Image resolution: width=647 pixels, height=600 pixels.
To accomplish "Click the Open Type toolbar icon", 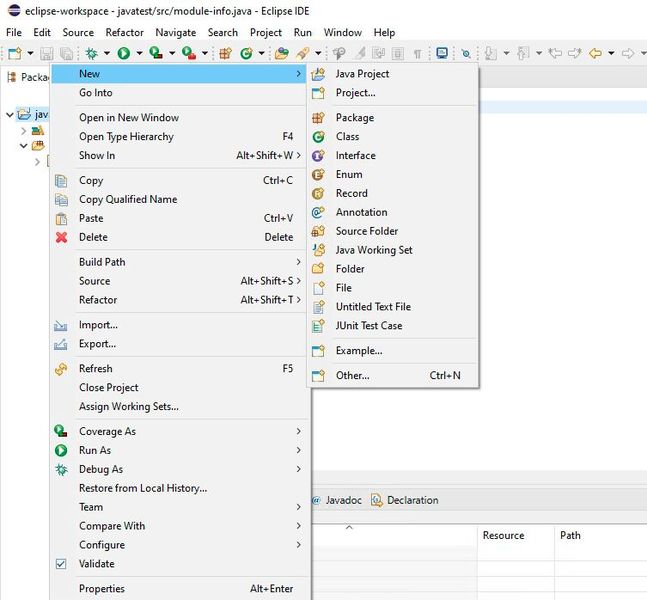I will pos(281,53).
